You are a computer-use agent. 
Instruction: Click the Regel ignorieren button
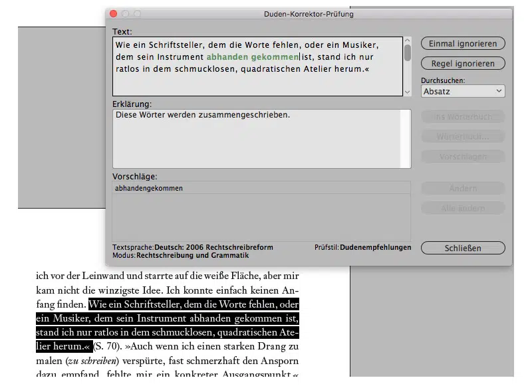[463, 63]
